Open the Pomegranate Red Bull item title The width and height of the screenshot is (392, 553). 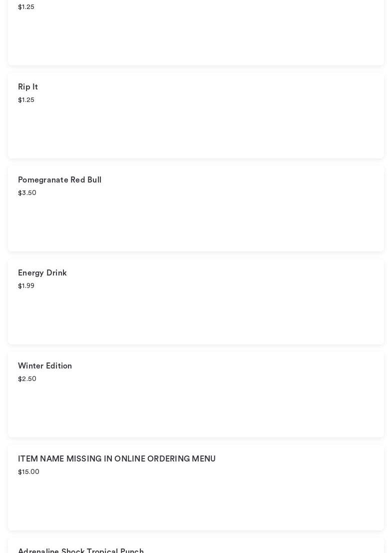point(59,180)
